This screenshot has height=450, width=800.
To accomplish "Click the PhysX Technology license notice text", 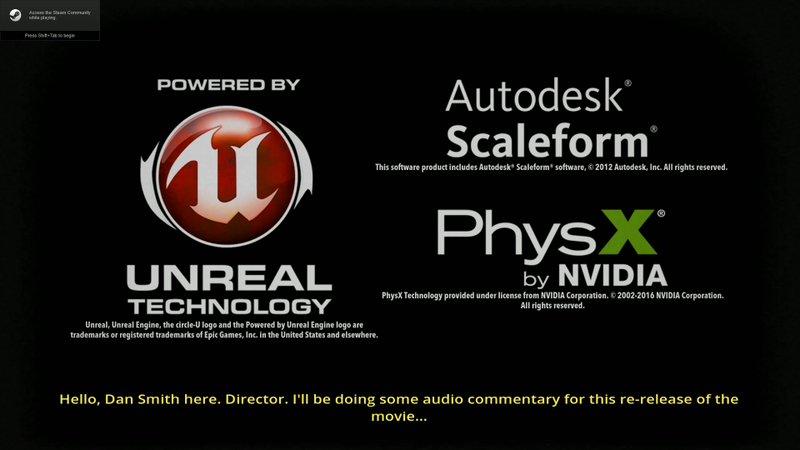I will click(553, 301).
